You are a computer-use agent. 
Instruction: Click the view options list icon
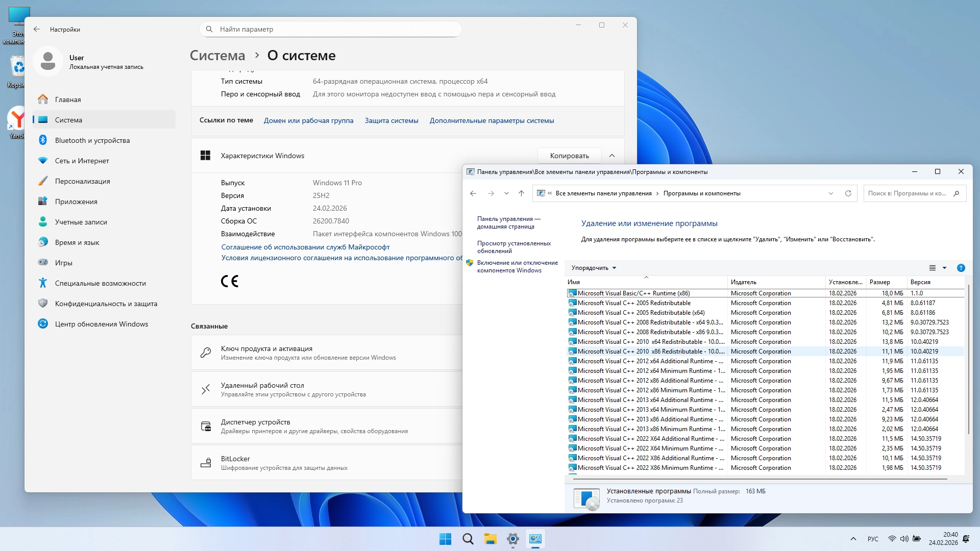(932, 268)
